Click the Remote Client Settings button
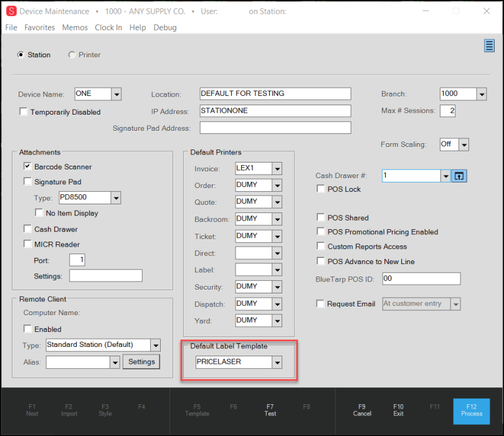The width and height of the screenshot is (504, 436). 141,362
